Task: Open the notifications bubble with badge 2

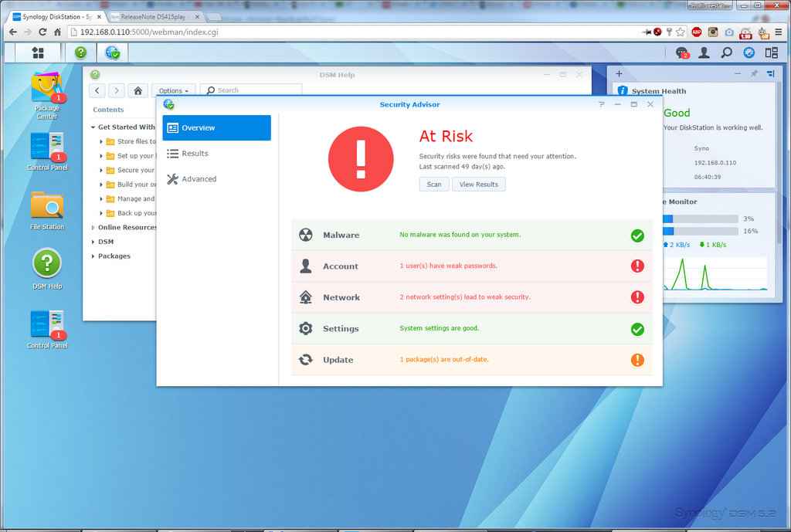Action: pyautogui.click(x=682, y=53)
